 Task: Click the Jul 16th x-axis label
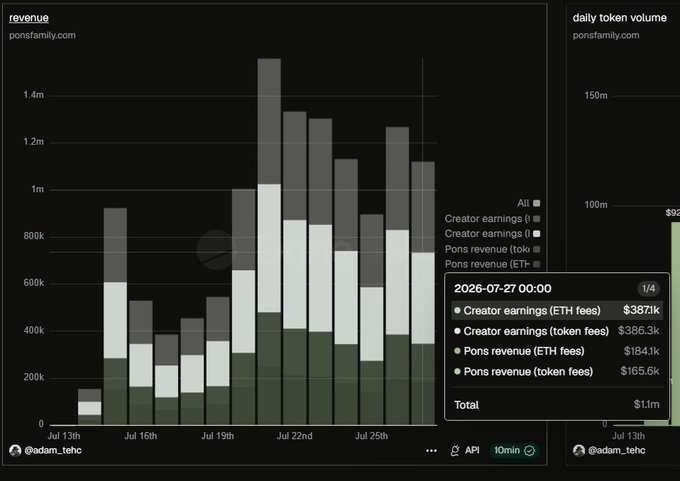[x=141, y=436]
